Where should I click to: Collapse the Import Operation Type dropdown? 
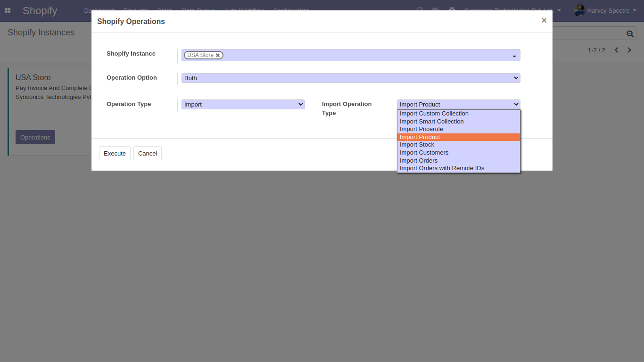click(458, 104)
